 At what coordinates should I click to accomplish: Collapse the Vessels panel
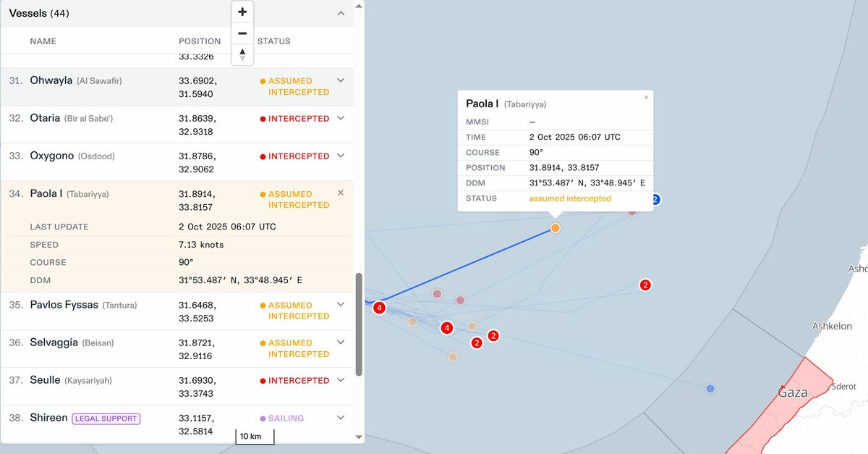tap(341, 13)
